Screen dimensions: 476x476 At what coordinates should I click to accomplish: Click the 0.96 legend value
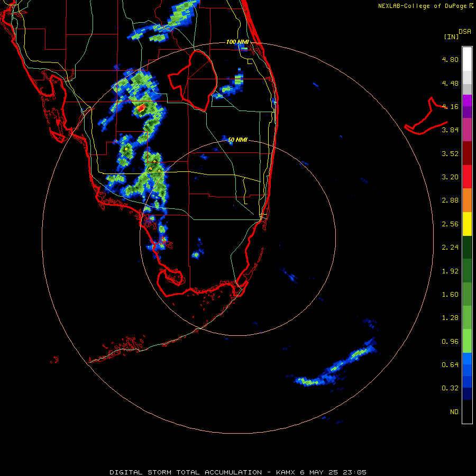pos(450,342)
